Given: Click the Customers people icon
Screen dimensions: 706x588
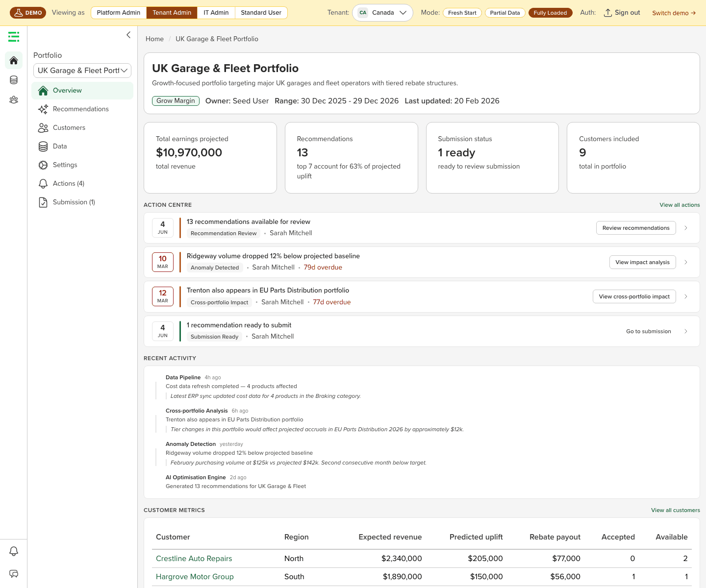Looking at the screenshot, I should [43, 128].
